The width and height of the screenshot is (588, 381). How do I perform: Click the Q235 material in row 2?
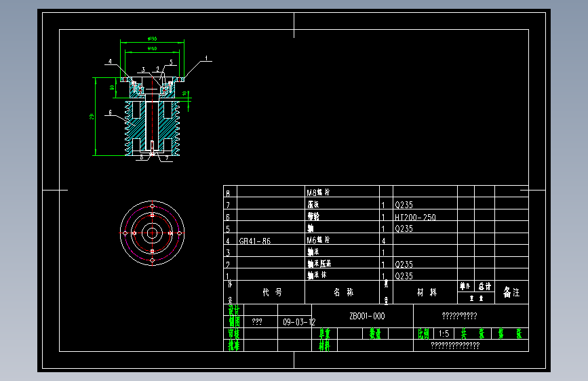tap(404, 264)
